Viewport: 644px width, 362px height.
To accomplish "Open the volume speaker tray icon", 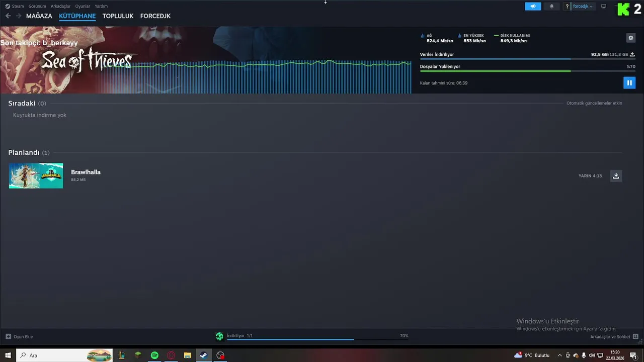I will [592, 355].
